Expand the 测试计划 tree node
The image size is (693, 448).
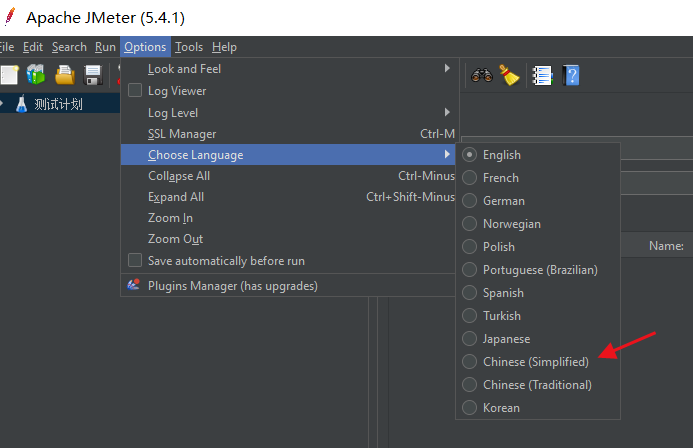tap(2, 103)
